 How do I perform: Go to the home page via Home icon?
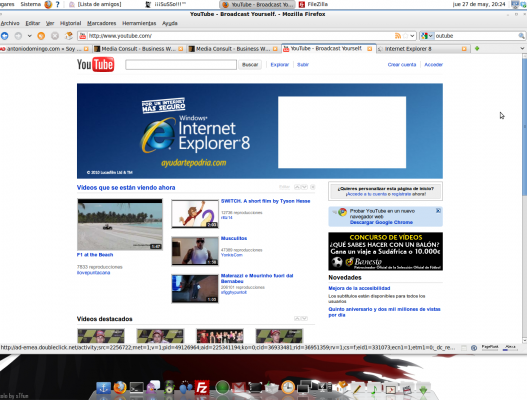point(69,36)
